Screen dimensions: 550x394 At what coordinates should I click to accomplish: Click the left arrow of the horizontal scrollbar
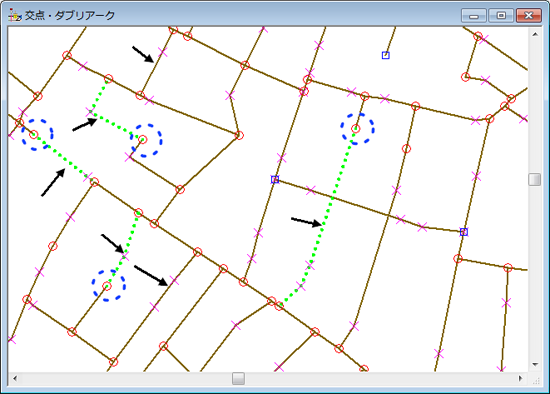pyautogui.click(x=15, y=379)
